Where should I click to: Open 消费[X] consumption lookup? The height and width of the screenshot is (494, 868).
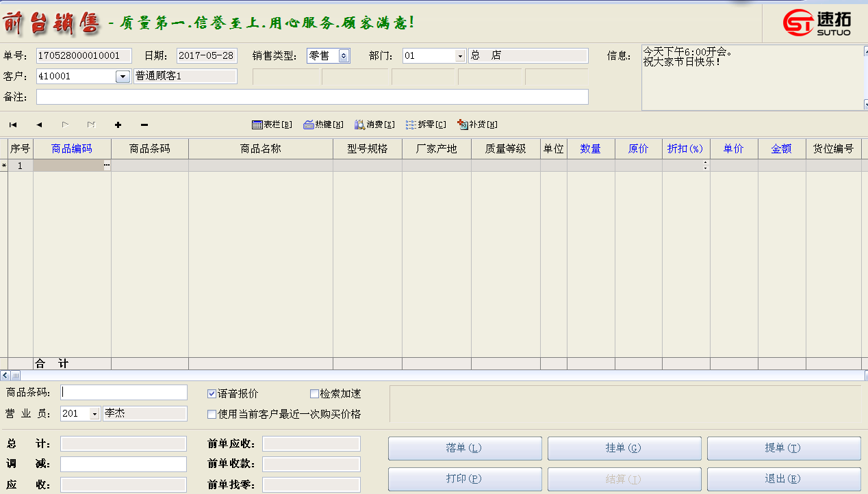(x=374, y=125)
